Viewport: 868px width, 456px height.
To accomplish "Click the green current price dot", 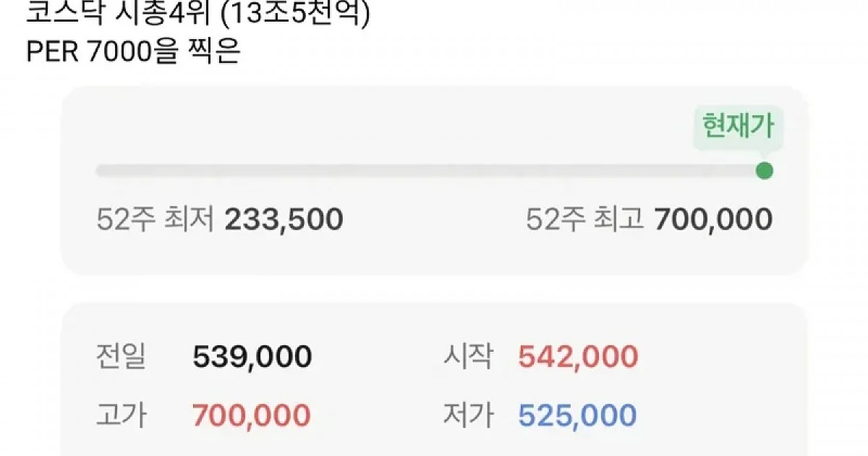I will coord(764,172).
